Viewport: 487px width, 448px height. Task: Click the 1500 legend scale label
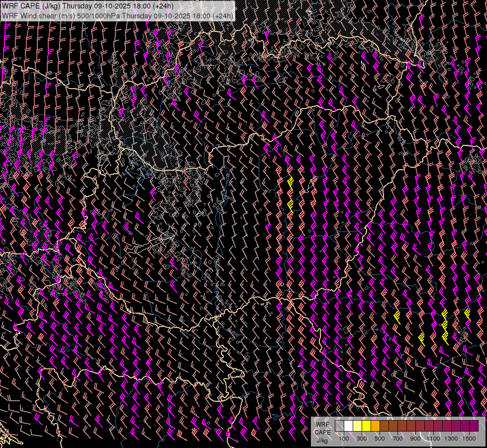point(469,439)
